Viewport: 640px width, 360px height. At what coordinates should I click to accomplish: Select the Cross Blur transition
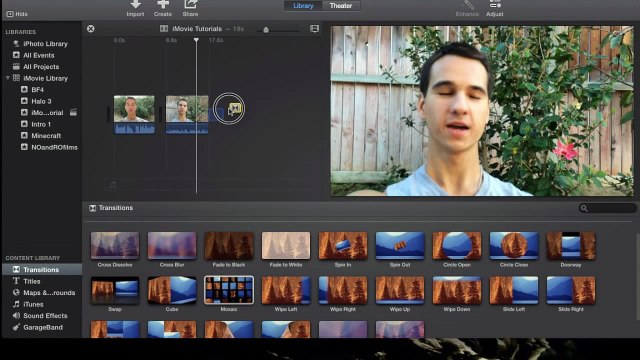[x=172, y=246]
